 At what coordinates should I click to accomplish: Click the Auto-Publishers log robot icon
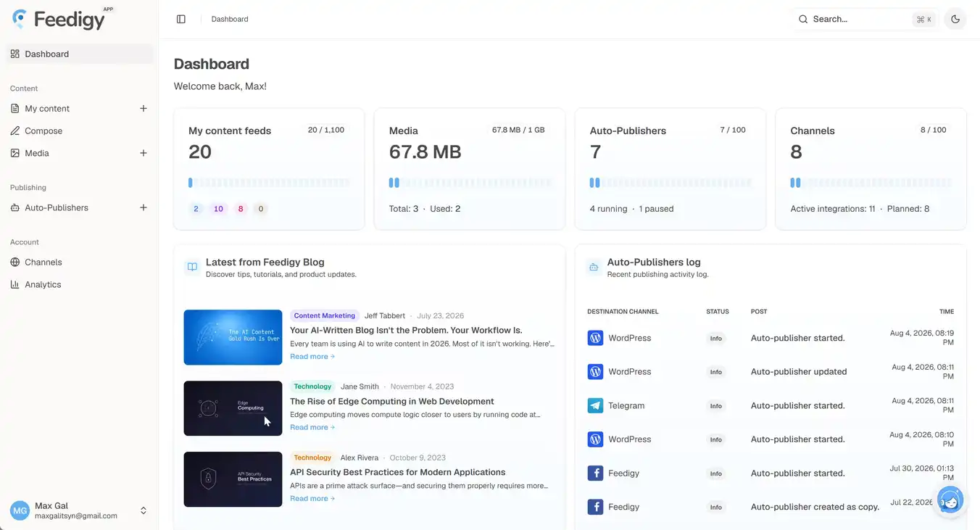coord(594,267)
